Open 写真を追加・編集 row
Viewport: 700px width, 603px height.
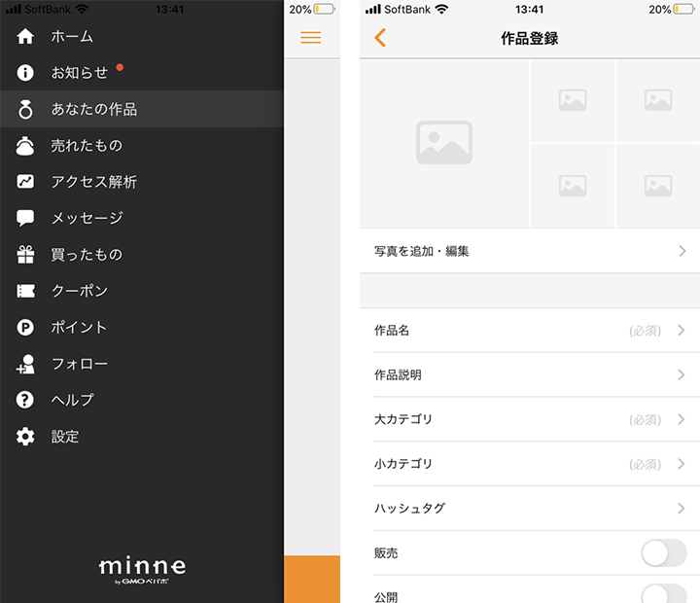pyautogui.click(x=530, y=251)
